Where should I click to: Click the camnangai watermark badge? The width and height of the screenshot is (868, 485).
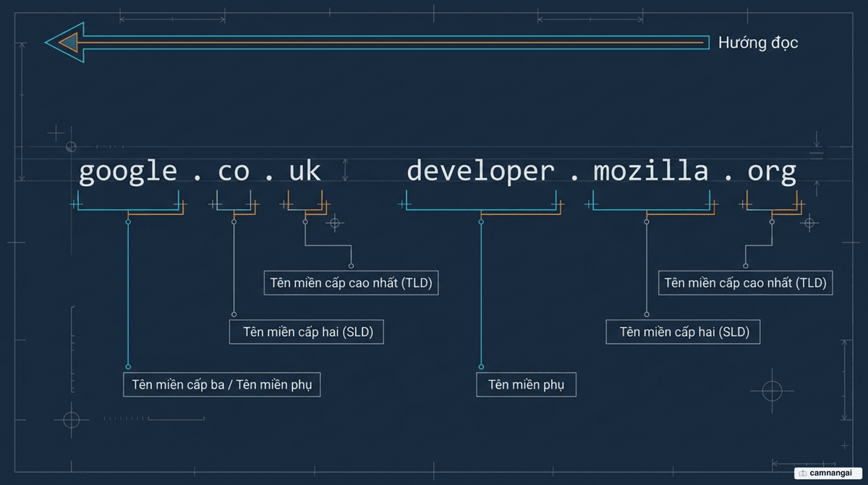829,473
